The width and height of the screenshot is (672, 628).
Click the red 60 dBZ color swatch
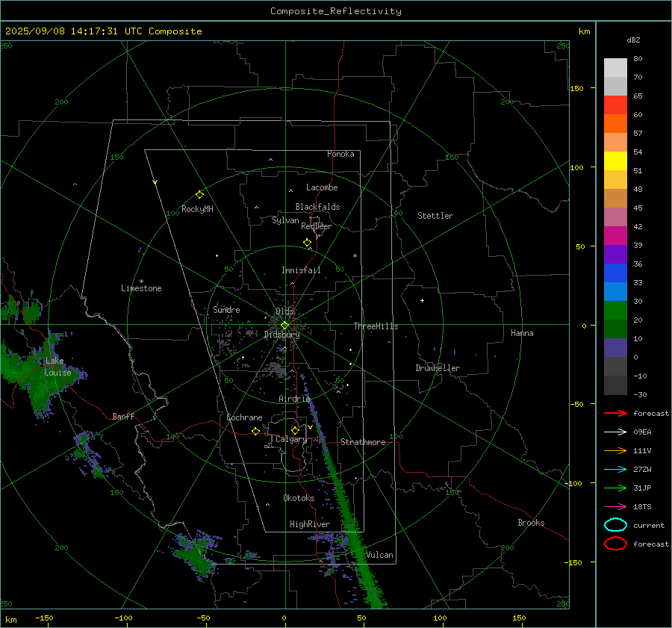point(615,105)
